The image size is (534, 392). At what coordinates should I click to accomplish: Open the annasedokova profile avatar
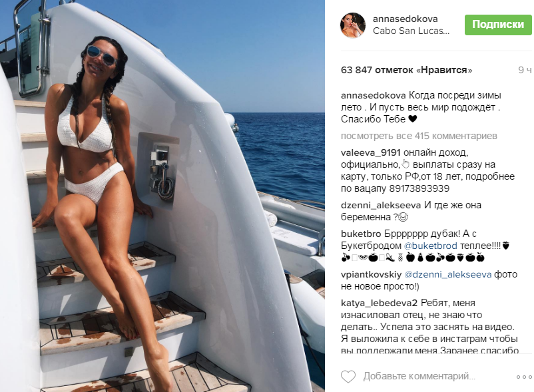click(x=353, y=25)
